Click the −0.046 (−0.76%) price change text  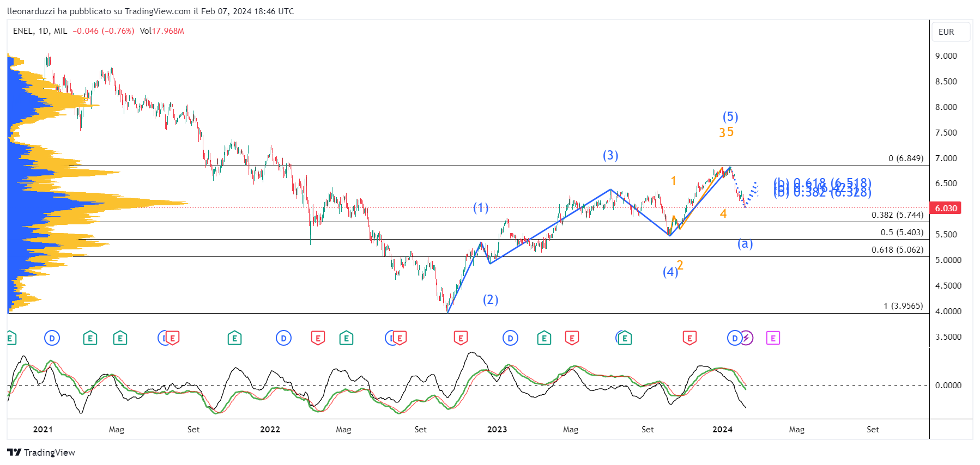104,31
